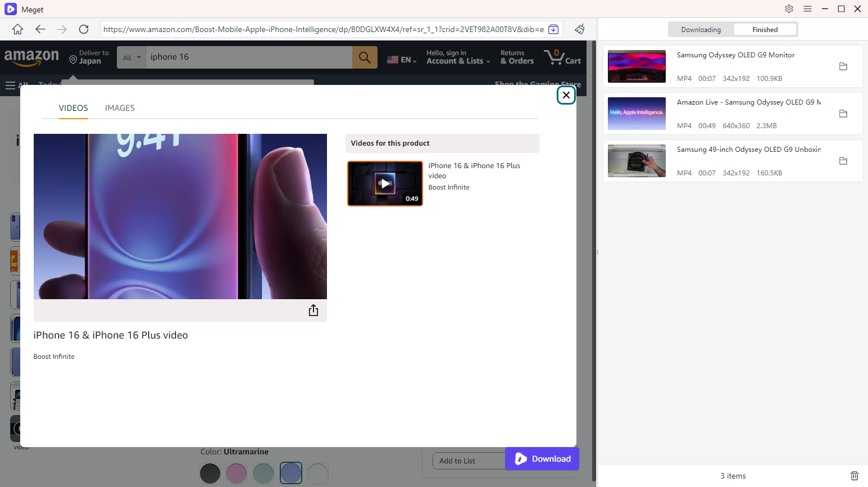Open the All search category dropdown
The image size is (868, 487).
[x=131, y=57]
